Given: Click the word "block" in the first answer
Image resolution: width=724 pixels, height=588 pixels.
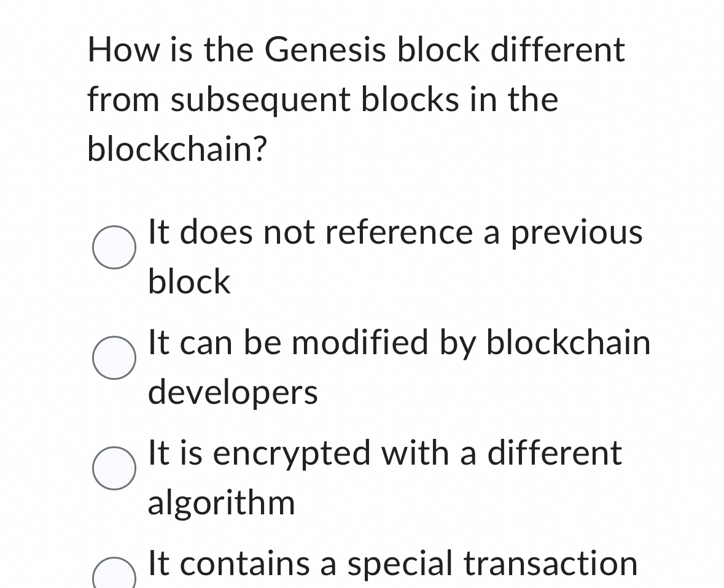Looking at the screenshot, I should coord(188,282).
